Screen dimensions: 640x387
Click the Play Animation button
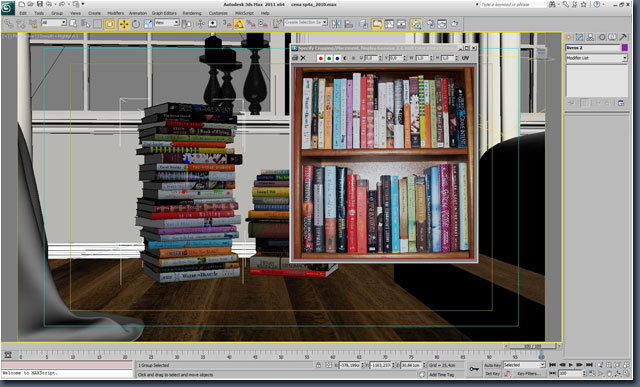571,365
